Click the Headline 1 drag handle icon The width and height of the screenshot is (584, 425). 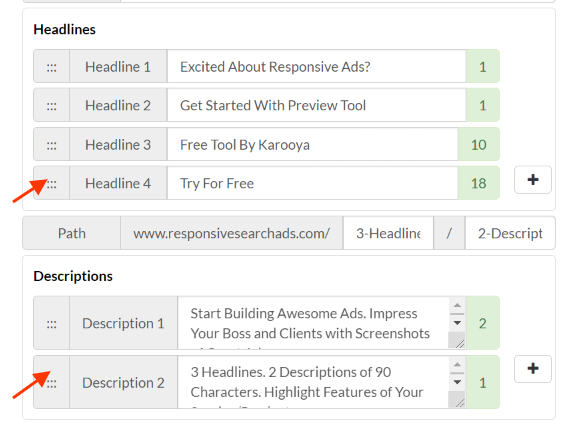point(51,67)
